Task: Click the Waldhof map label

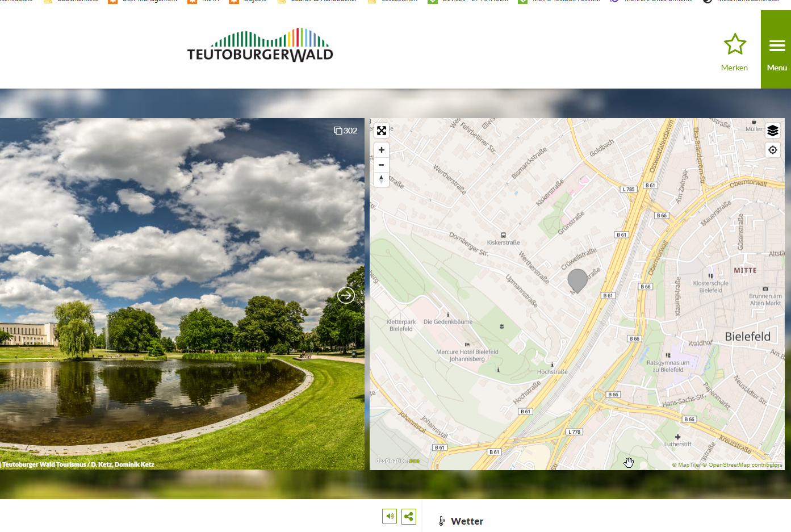Action: pyautogui.click(x=700, y=343)
